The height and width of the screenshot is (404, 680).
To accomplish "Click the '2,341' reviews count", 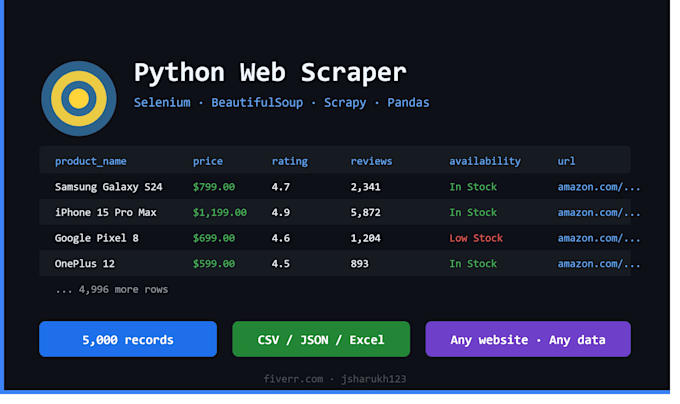I will coord(366,187).
